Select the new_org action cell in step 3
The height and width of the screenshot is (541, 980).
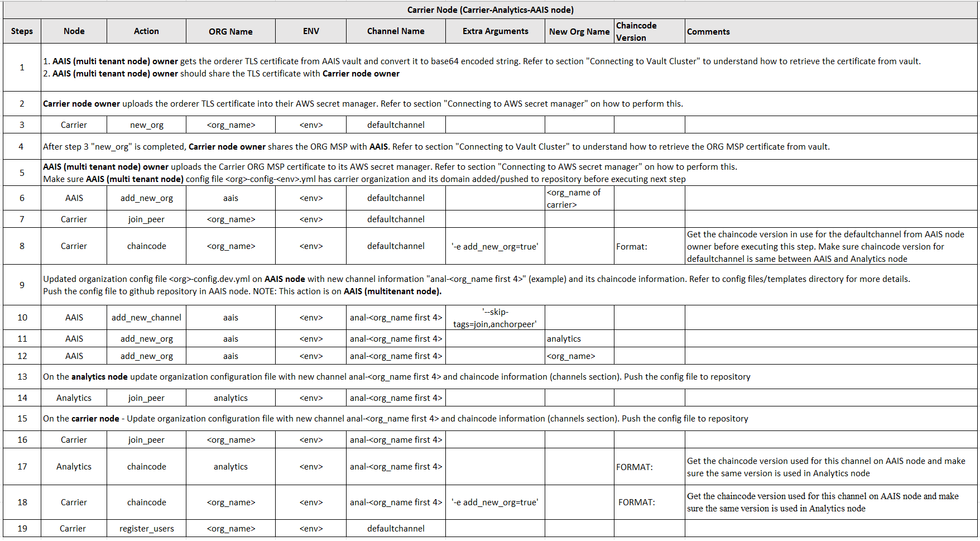(146, 125)
